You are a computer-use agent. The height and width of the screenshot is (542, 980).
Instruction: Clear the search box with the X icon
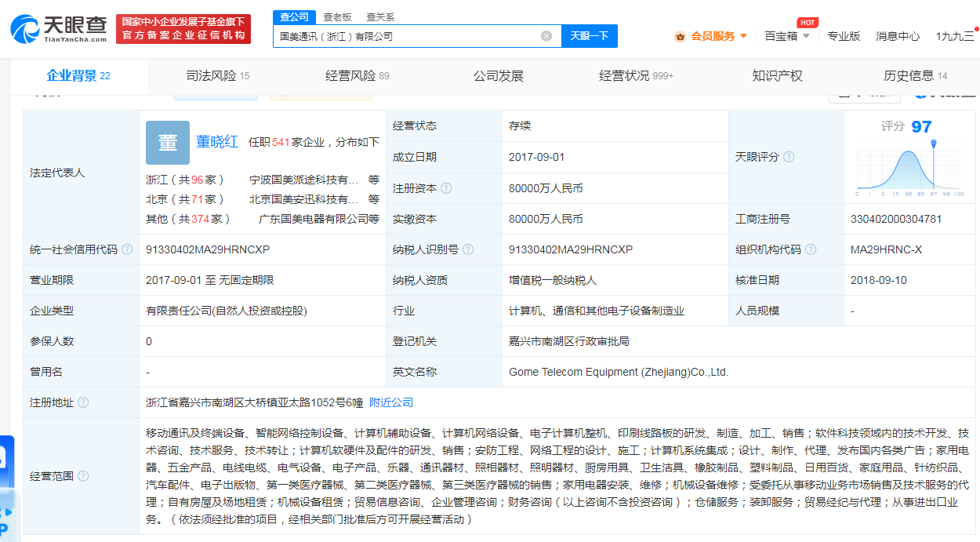[x=546, y=36]
